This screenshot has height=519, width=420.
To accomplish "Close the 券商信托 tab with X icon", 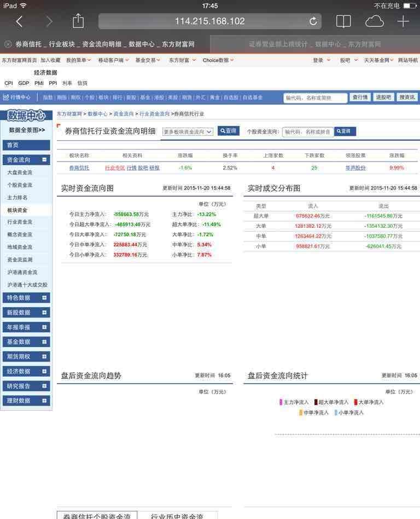I will click(8, 44).
